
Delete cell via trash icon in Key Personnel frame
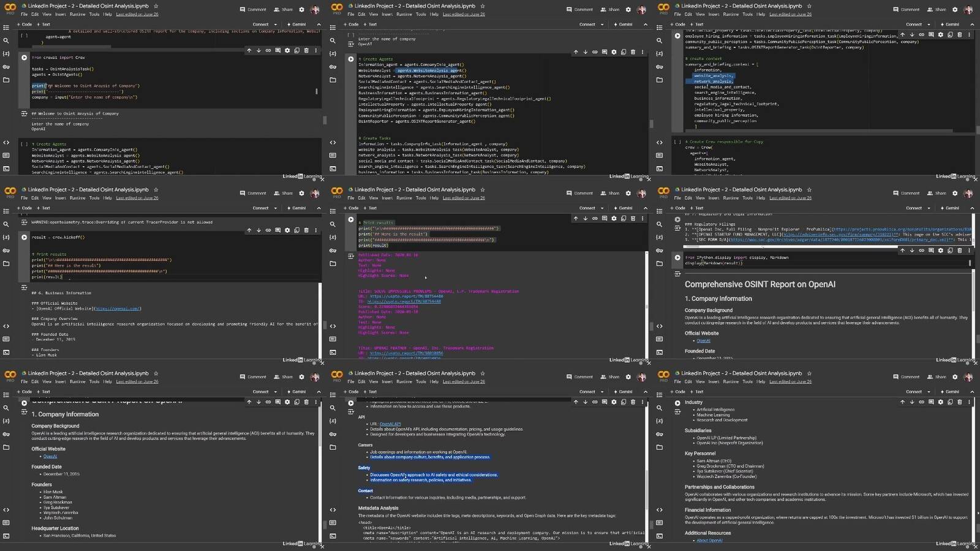click(x=960, y=402)
